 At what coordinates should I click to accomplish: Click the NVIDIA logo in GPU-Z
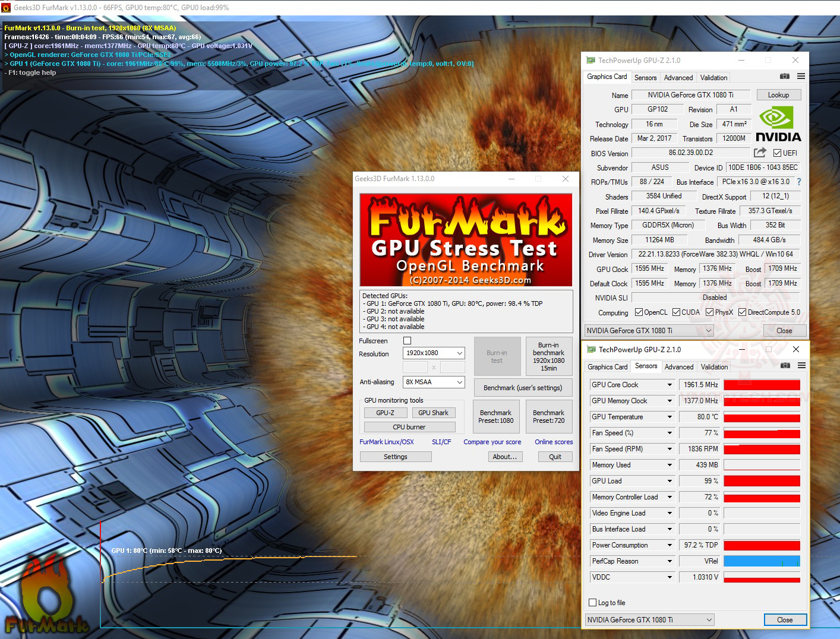pyautogui.click(x=778, y=124)
